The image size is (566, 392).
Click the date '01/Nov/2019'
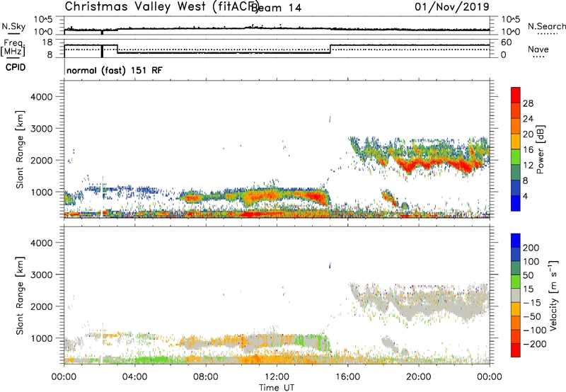(452, 6)
